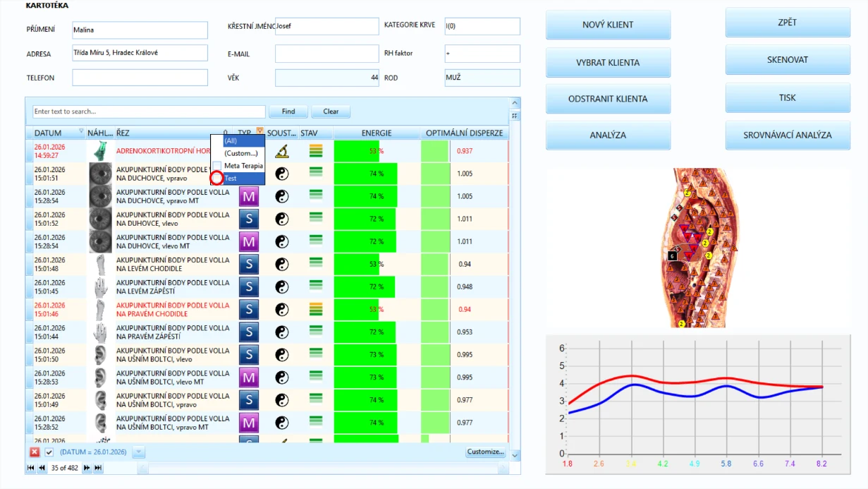The width and height of the screenshot is (868, 489).
Task: Click the Customize... button
Action: tap(486, 452)
